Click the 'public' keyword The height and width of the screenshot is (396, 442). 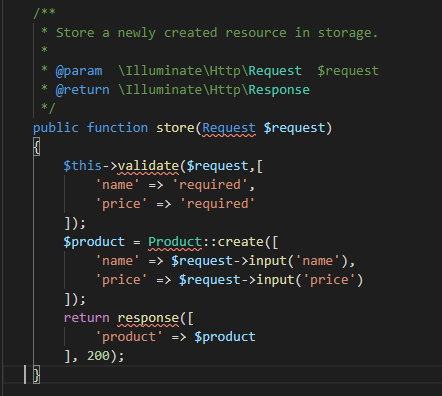(x=56, y=128)
